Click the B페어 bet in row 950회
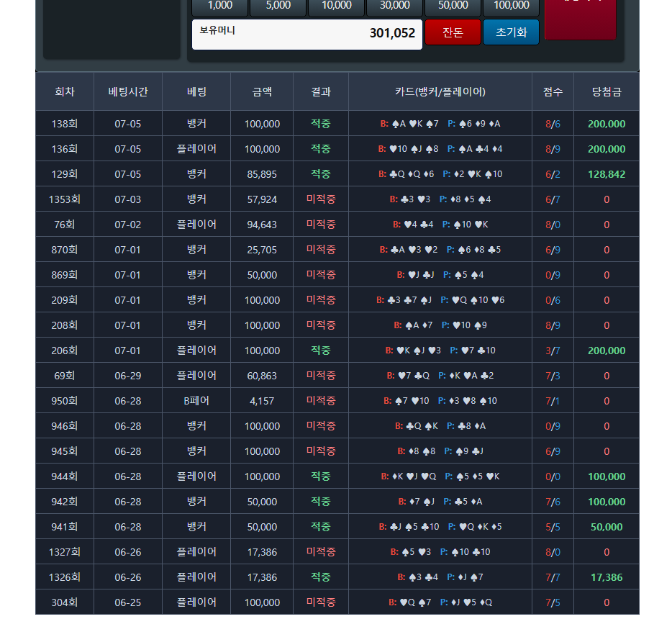Image resolution: width=672 pixels, height=619 pixels. tap(196, 401)
